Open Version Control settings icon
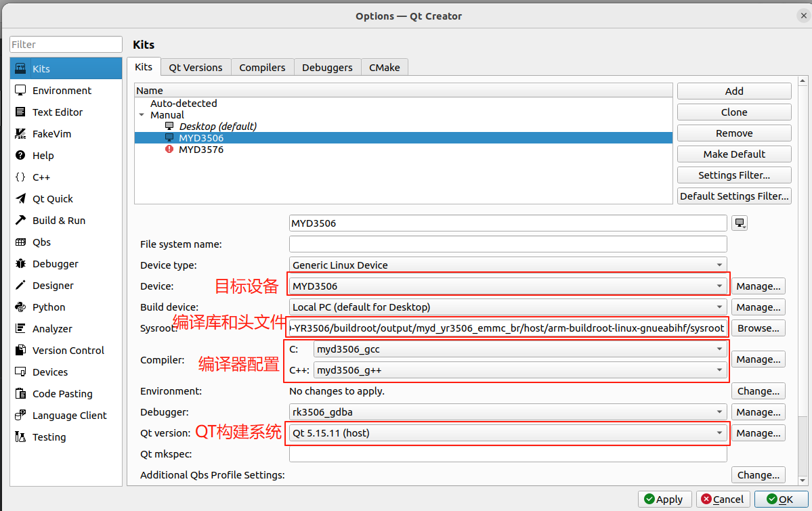This screenshot has height=511, width=812. click(20, 350)
